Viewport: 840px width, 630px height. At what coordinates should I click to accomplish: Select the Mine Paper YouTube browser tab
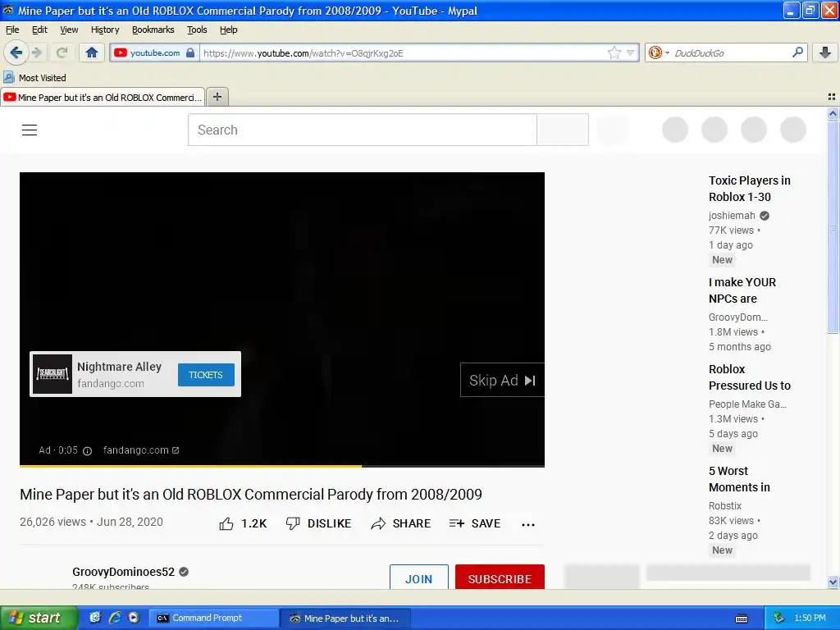[x=103, y=98]
